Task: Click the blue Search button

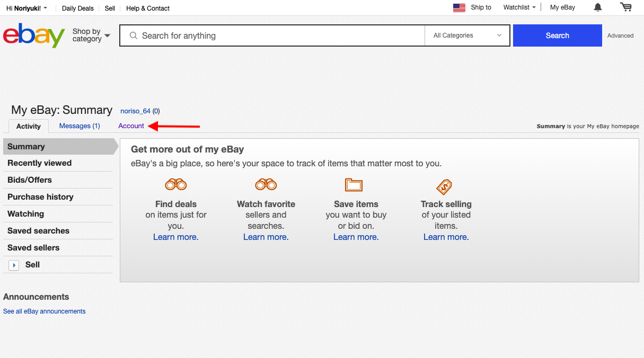Action: coord(558,35)
